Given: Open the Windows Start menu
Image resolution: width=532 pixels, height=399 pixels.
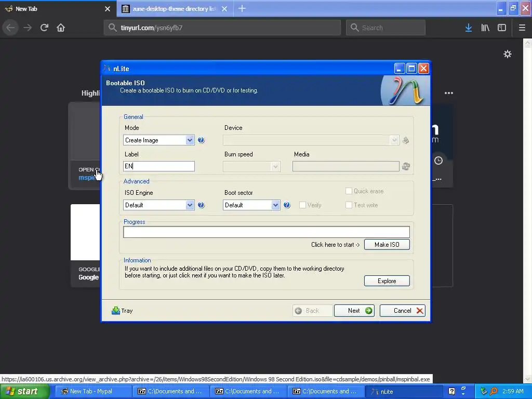Looking at the screenshot, I should click(25, 391).
